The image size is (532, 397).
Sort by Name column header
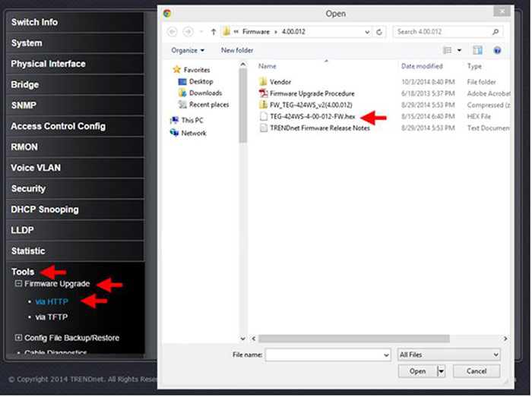point(268,66)
